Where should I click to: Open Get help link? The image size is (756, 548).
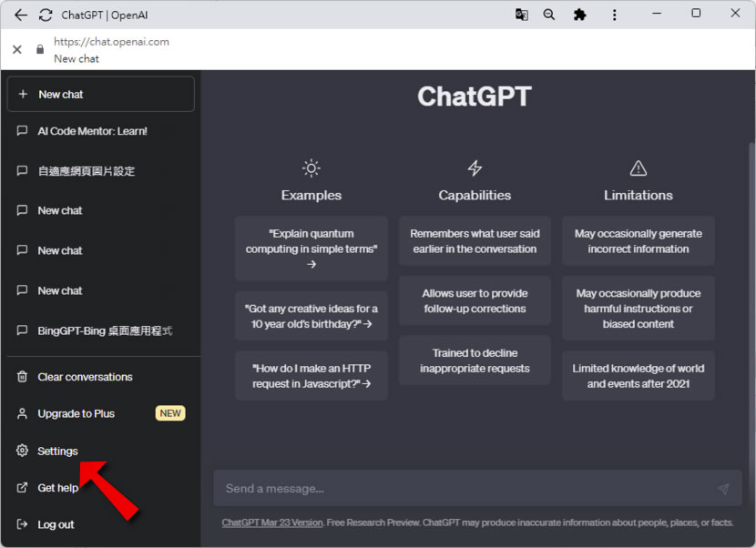point(101,488)
